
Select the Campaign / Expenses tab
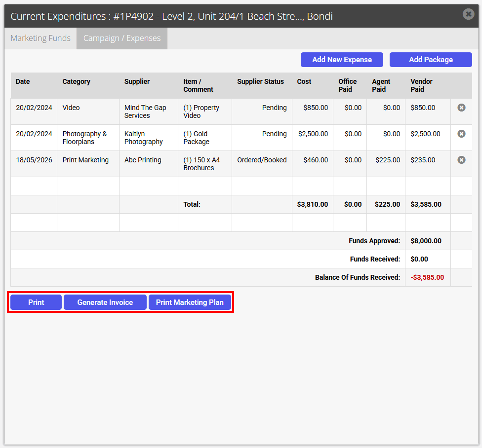(122, 38)
